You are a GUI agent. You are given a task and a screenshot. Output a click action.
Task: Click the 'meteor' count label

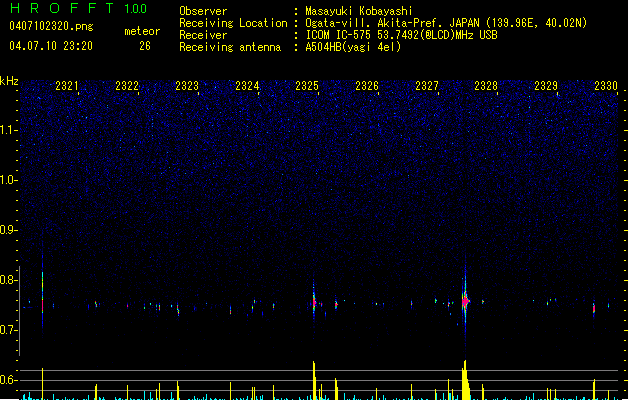click(x=142, y=31)
